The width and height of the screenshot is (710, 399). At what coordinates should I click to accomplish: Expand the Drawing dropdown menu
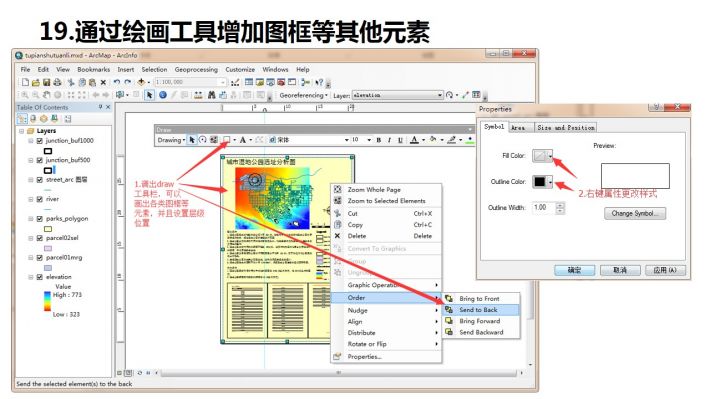pyautogui.click(x=171, y=140)
